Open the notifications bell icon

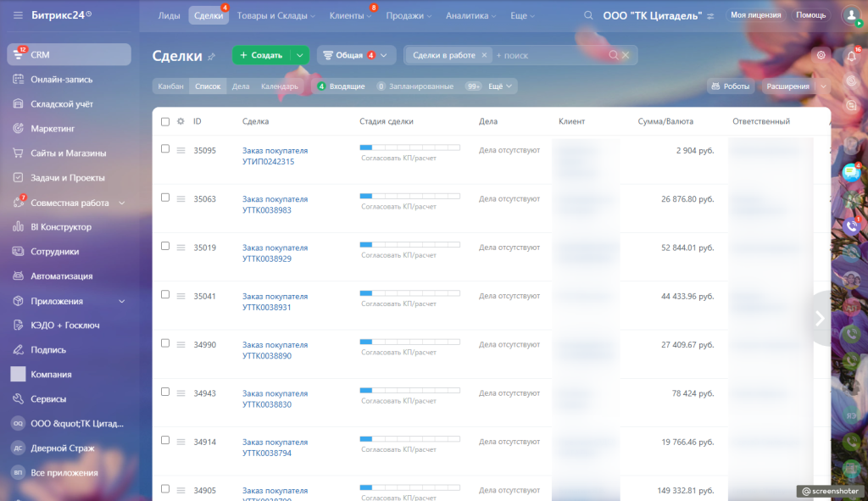click(851, 56)
